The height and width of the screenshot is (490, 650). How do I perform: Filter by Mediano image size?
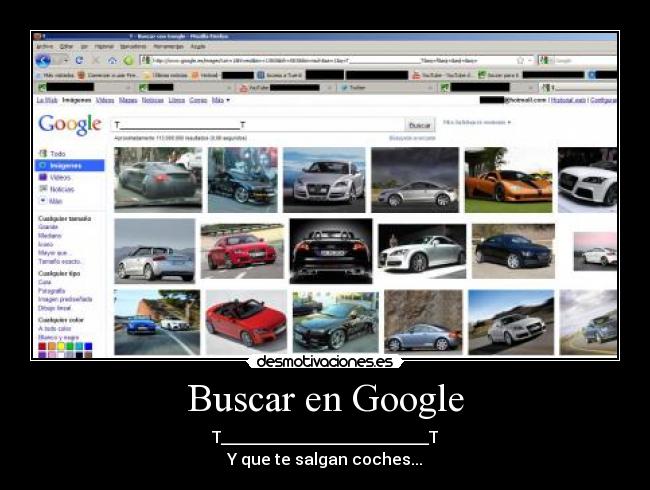coord(50,235)
